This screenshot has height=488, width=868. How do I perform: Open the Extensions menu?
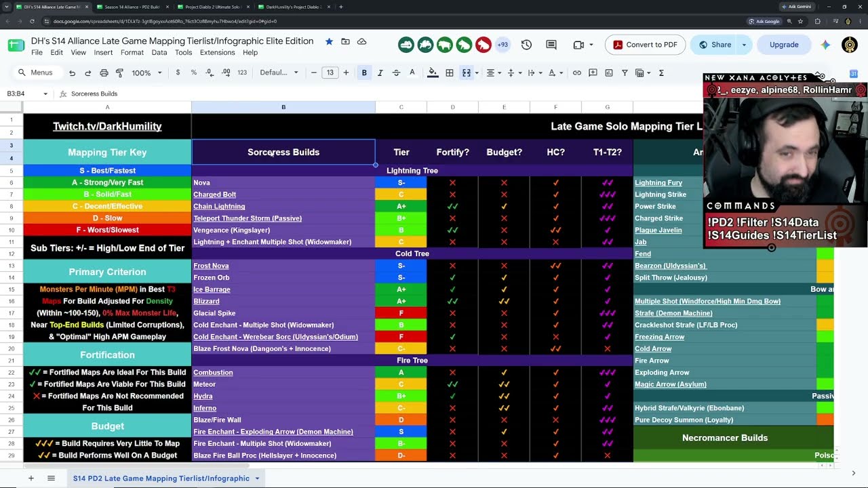(x=217, y=52)
